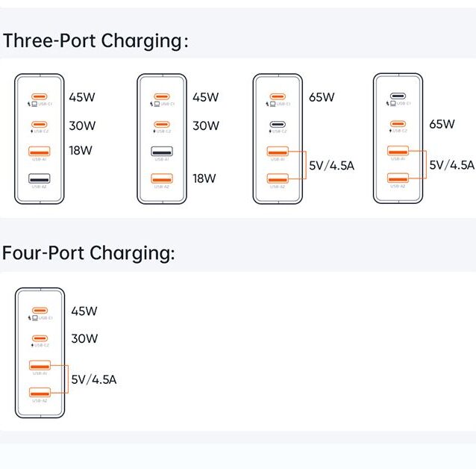Click the 30W label beside the second charger
The height and width of the screenshot is (469, 476).
coord(206,125)
